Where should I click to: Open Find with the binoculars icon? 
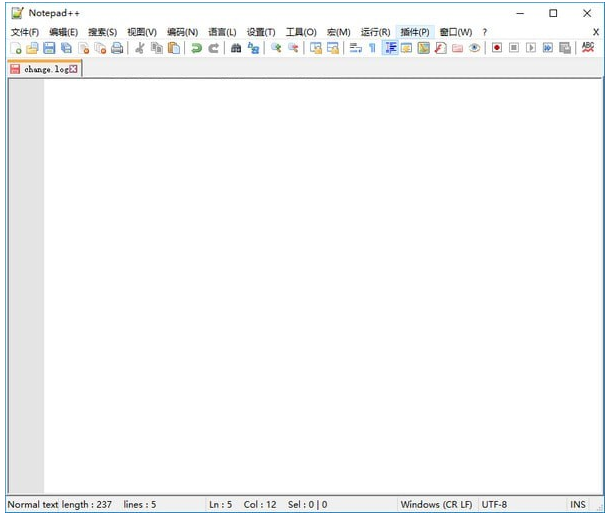[x=236, y=48]
